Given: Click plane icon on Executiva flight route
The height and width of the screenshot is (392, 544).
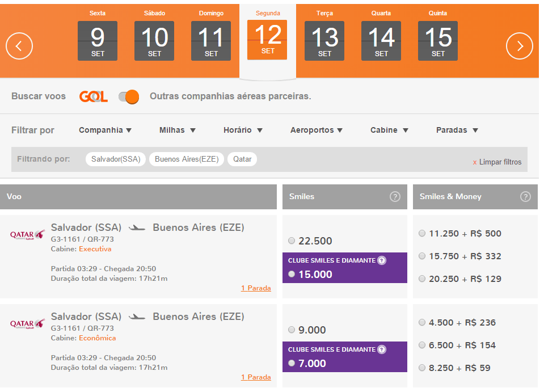Looking at the screenshot, I should [137, 228].
